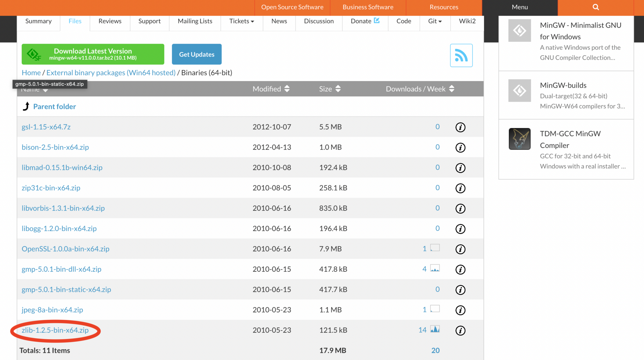
Task: Click the Donate edit pencil icon
Action: pyautogui.click(x=377, y=20)
